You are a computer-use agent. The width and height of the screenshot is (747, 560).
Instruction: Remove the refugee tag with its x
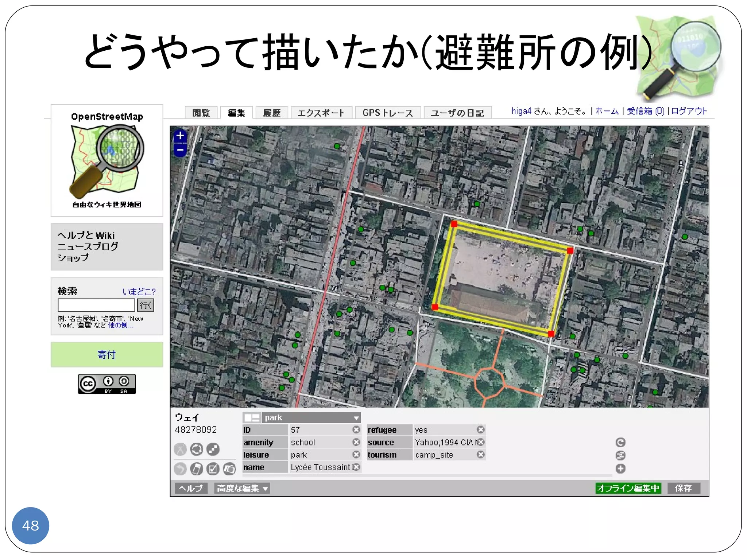click(481, 430)
